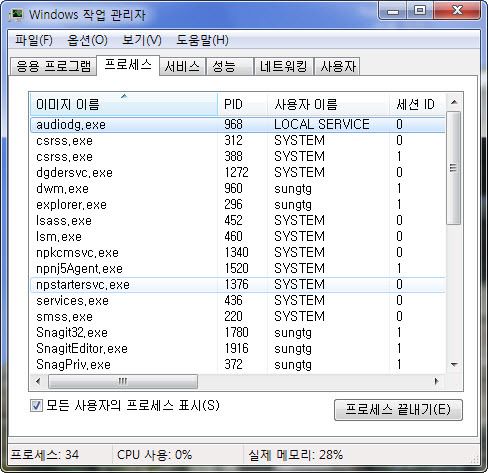Click the vertical scrollbar up arrow

tap(454, 102)
